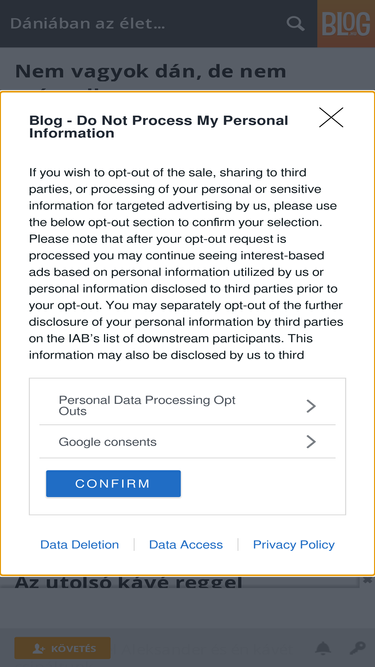The width and height of the screenshot is (375, 667).
Task: Click the blue CONFIRM button
Action: coord(113,483)
